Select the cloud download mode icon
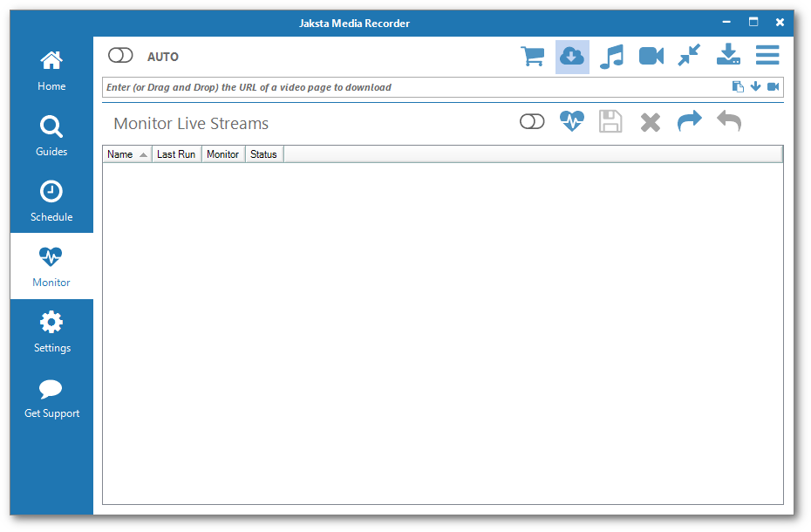 tap(572, 57)
